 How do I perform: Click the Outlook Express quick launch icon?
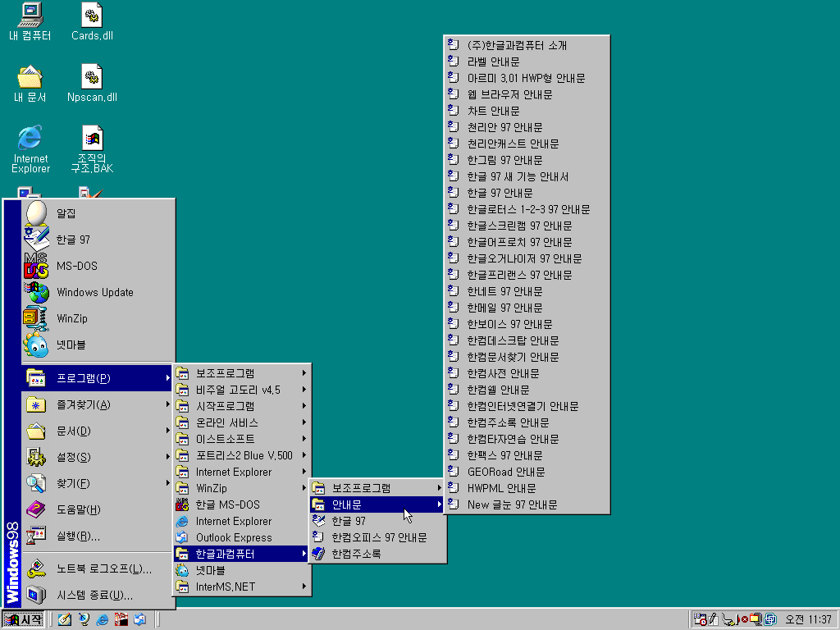tap(139, 620)
